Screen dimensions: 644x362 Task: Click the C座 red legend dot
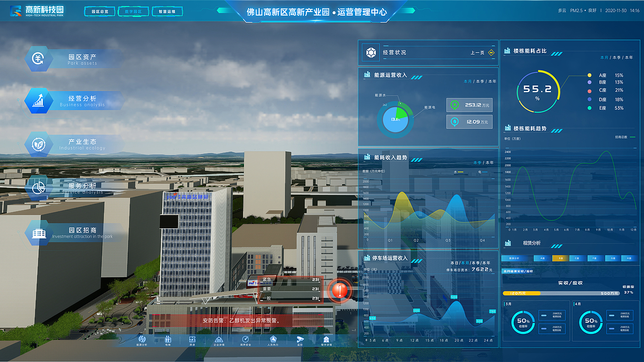coord(589,90)
